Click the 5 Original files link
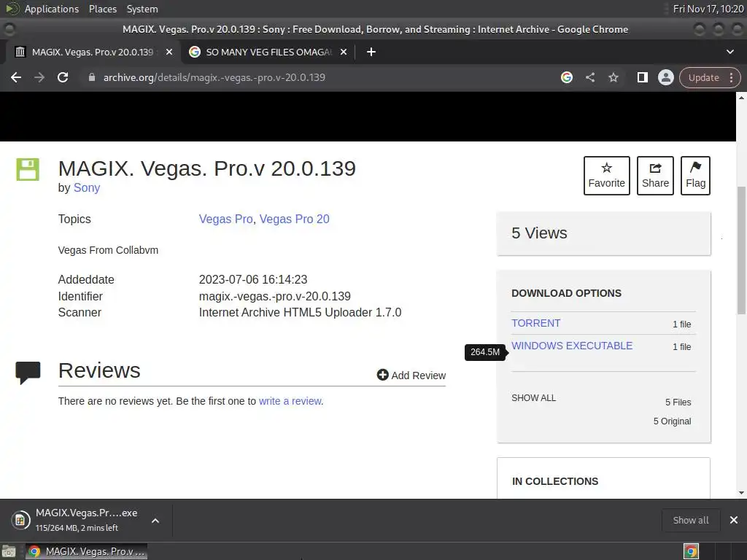Screen dimensions: 747x560 pyautogui.click(x=672, y=421)
